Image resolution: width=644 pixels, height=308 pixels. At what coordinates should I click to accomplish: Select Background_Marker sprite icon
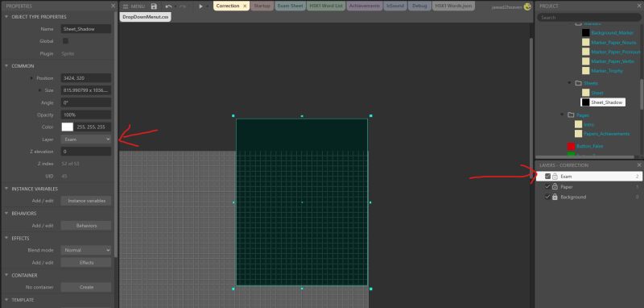pos(586,32)
